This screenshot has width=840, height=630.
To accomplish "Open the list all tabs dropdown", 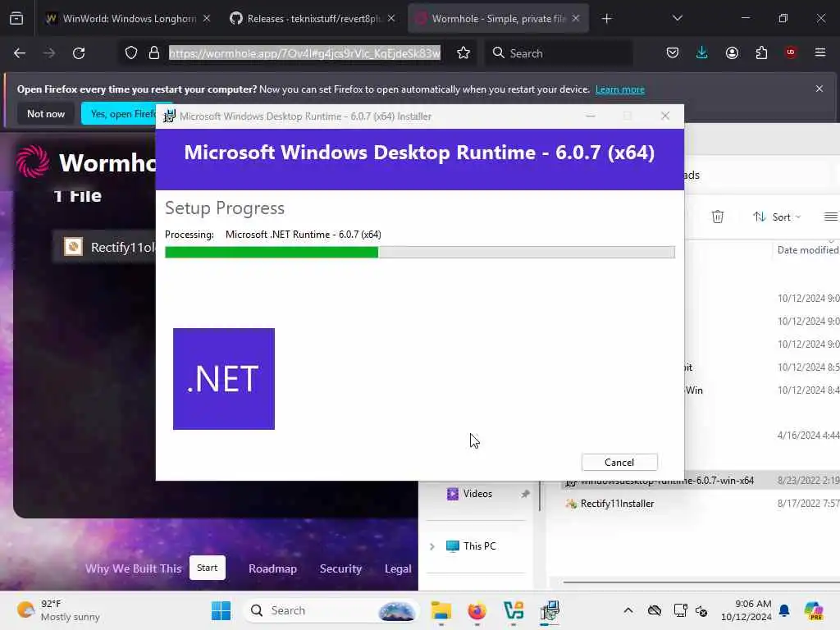I will tap(677, 18).
